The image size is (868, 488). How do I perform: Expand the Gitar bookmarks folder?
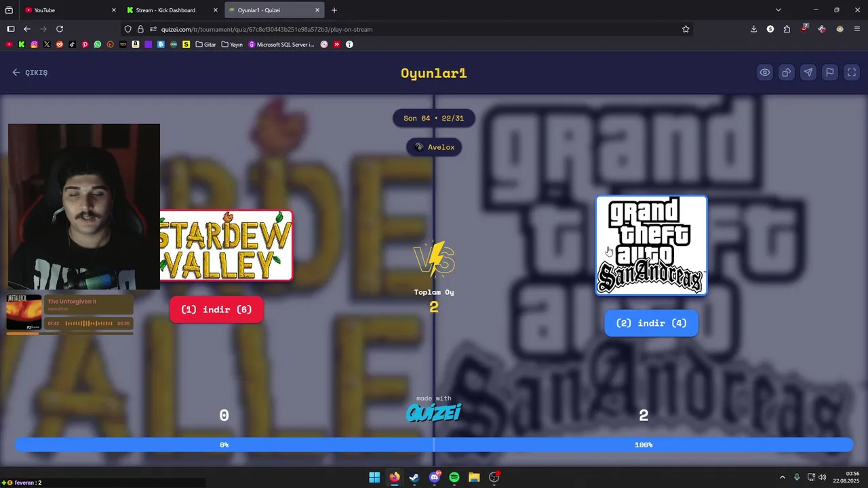click(205, 45)
